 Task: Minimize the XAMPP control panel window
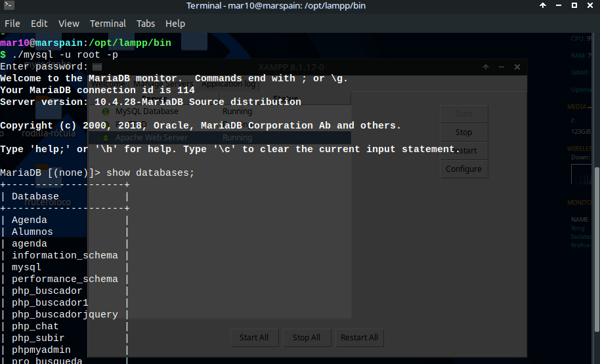click(x=502, y=68)
